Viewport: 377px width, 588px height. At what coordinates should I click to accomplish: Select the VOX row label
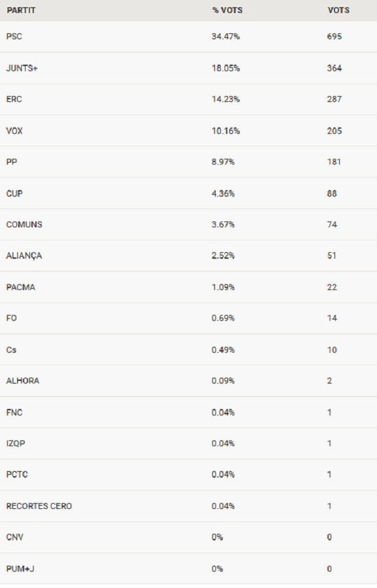point(14,131)
